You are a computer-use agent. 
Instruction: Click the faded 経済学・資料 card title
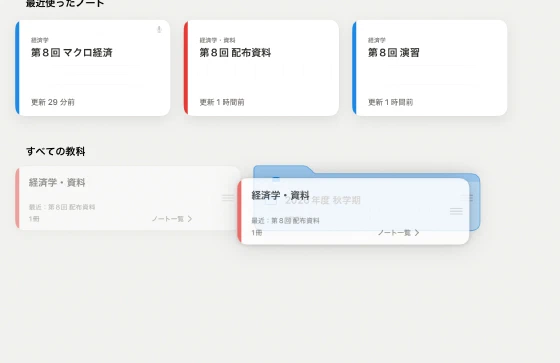click(57, 183)
